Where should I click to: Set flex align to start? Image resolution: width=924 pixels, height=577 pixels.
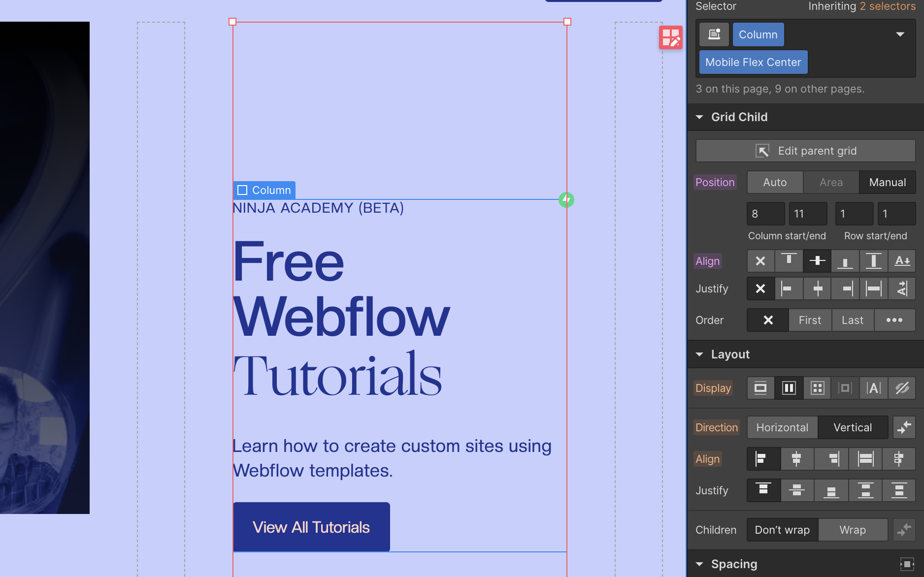[763, 459]
